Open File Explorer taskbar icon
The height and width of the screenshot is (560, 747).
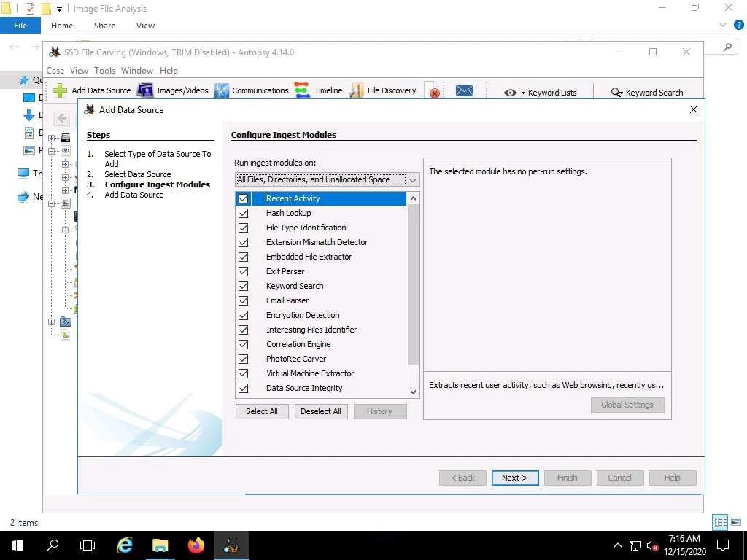pyautogui.click(x=160, y=545)
